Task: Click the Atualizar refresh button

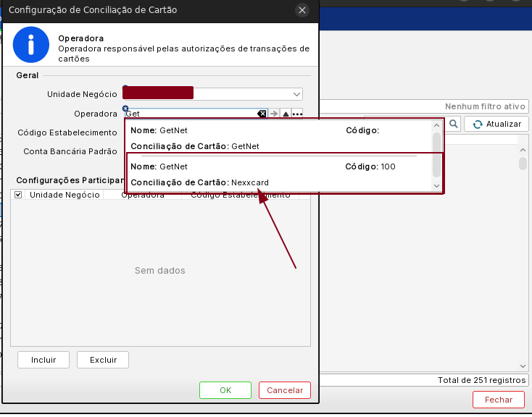Action: click(x=496, y=124)
